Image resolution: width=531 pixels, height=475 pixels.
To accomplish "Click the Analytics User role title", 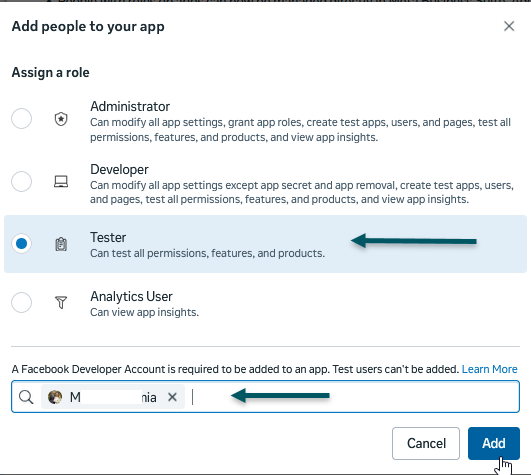I will (131, 297).
